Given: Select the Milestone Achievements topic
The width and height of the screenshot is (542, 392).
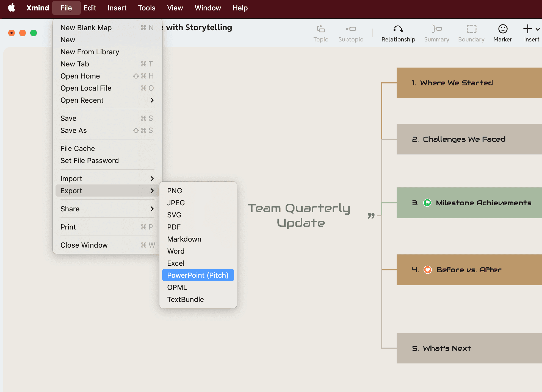Looking at the screenshot, I should tap(469, 203).
